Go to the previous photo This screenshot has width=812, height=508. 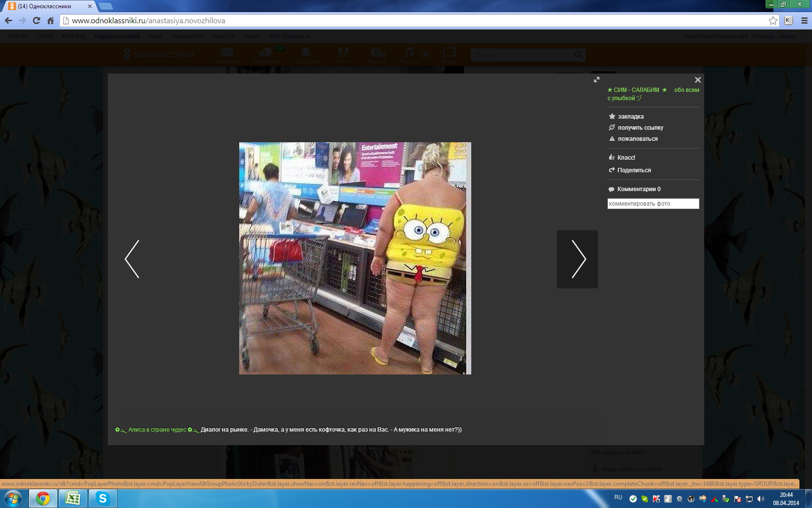point(132,259)
